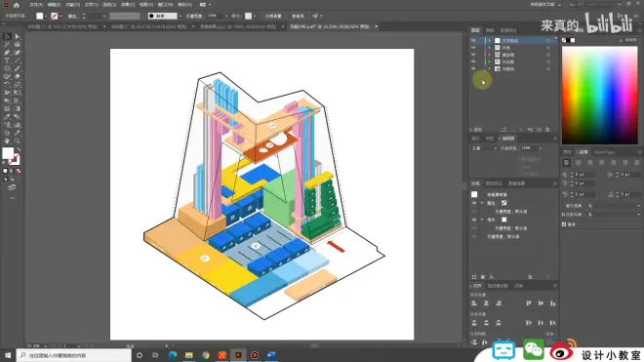Set paragraph alignment to align center

tap(579, 163)
